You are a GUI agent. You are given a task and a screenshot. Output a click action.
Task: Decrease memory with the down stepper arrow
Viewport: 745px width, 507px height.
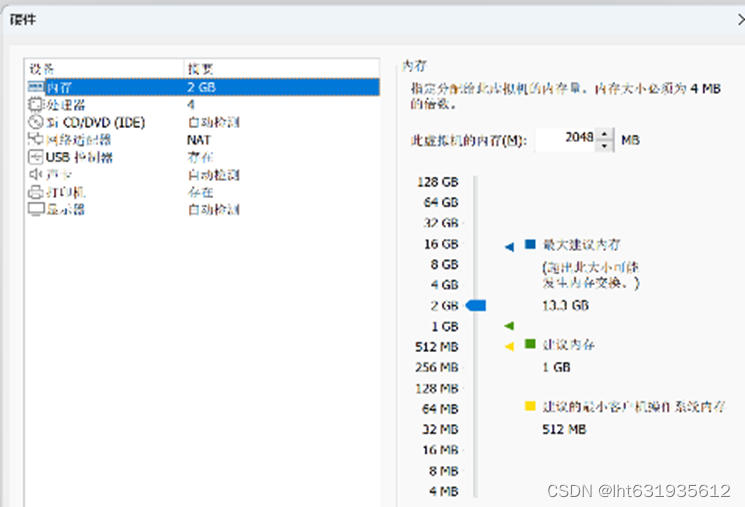604,145
